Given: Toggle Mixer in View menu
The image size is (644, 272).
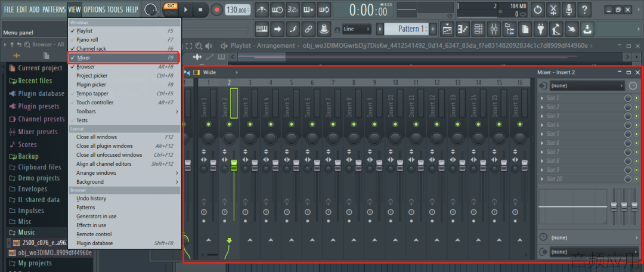Looking at the screenshot, I should [x=123, y=57].
